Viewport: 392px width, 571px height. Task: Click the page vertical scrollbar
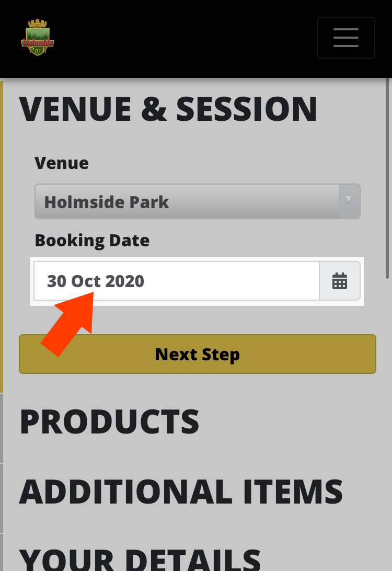[x=387, y=178]
